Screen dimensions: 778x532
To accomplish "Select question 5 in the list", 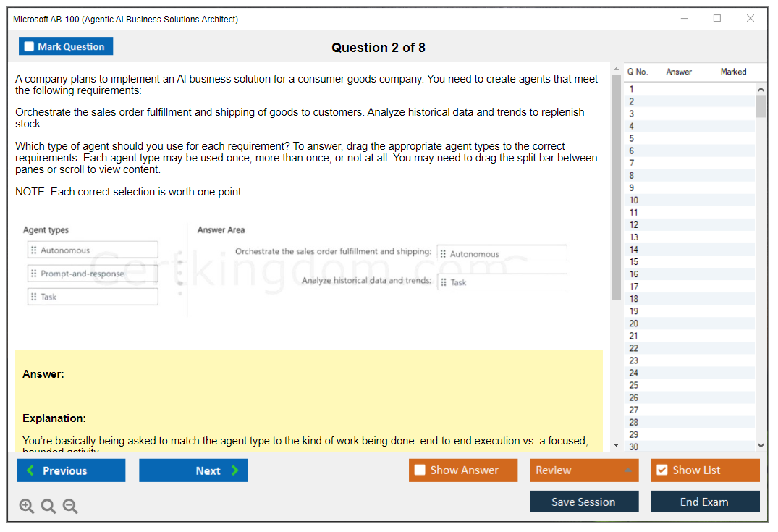I will pyautogui.click(x=632, y=138).
